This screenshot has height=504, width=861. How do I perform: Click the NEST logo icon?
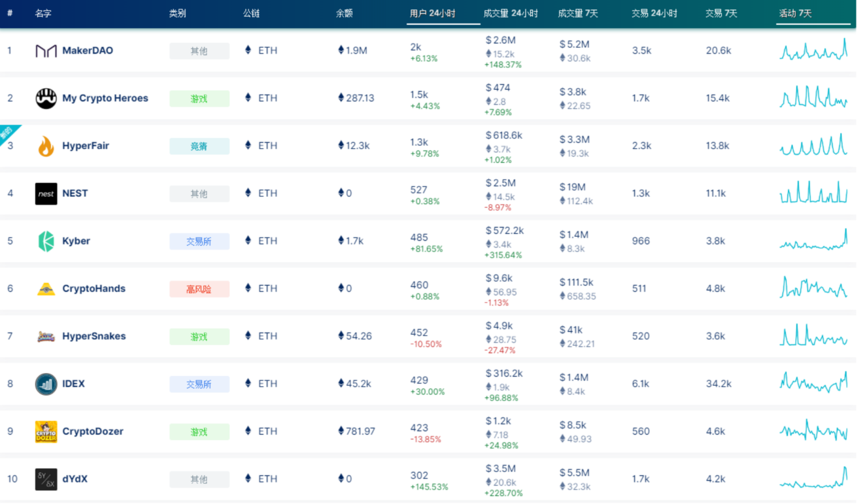click(x=46, y=193)
